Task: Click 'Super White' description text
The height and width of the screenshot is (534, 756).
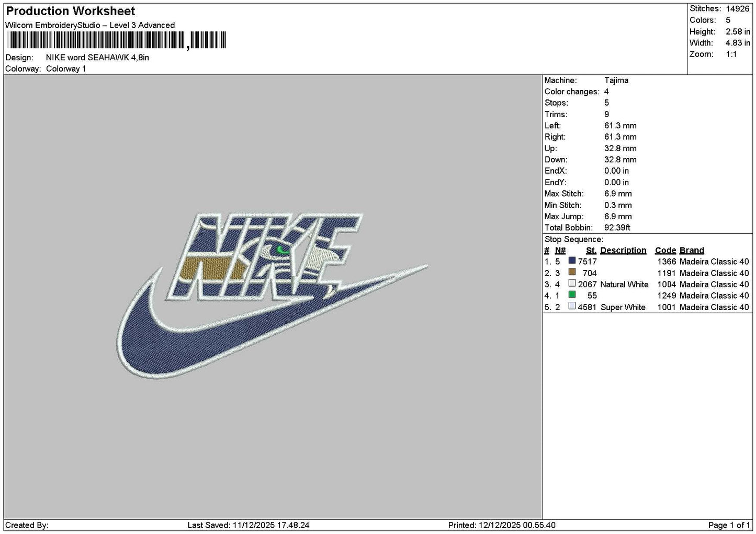Action: 623,307
